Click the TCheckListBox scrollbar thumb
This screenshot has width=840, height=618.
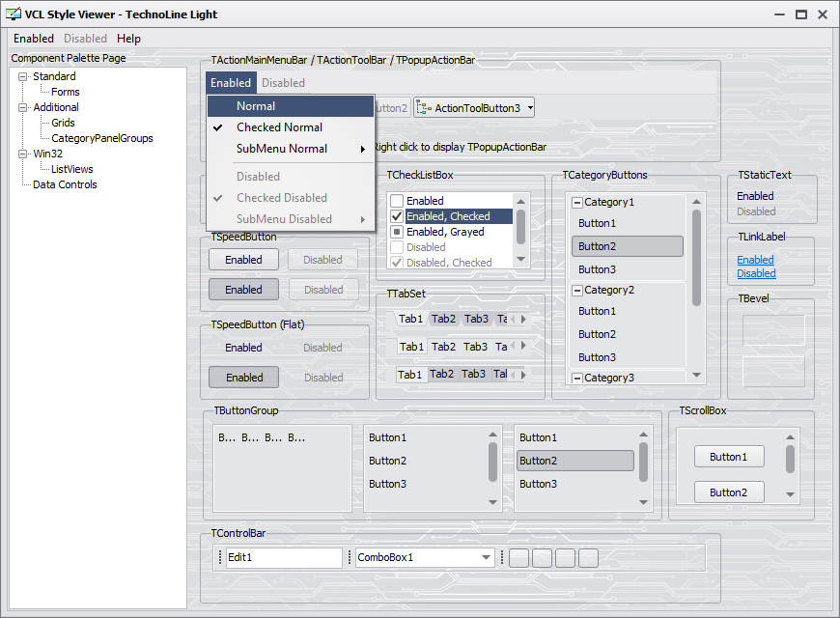[x=520, y=227]
